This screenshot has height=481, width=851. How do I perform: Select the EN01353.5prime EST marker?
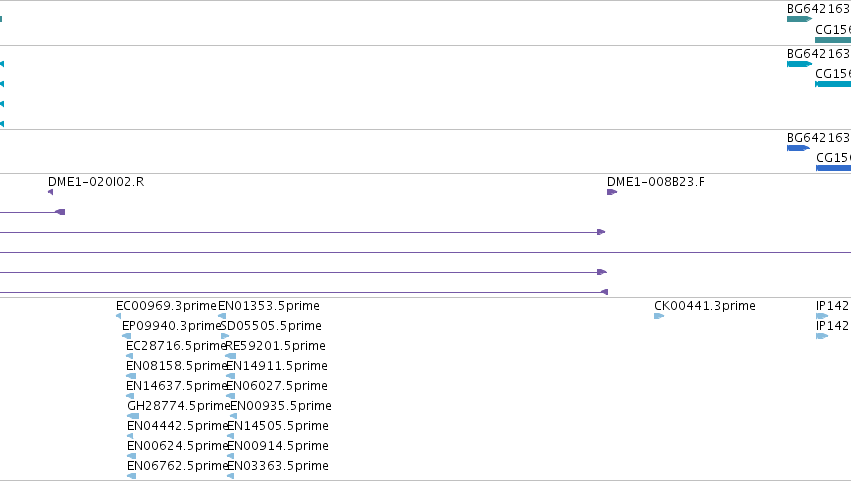[221, 316]
